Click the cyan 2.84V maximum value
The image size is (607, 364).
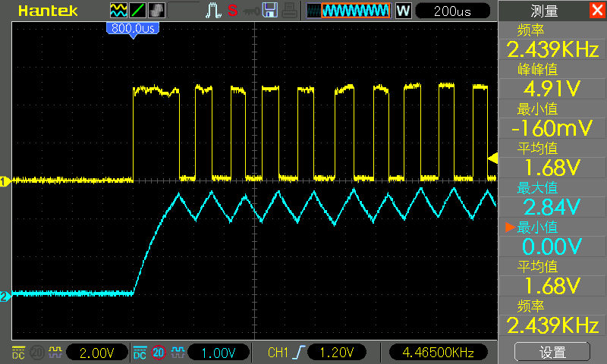point(552,207)
